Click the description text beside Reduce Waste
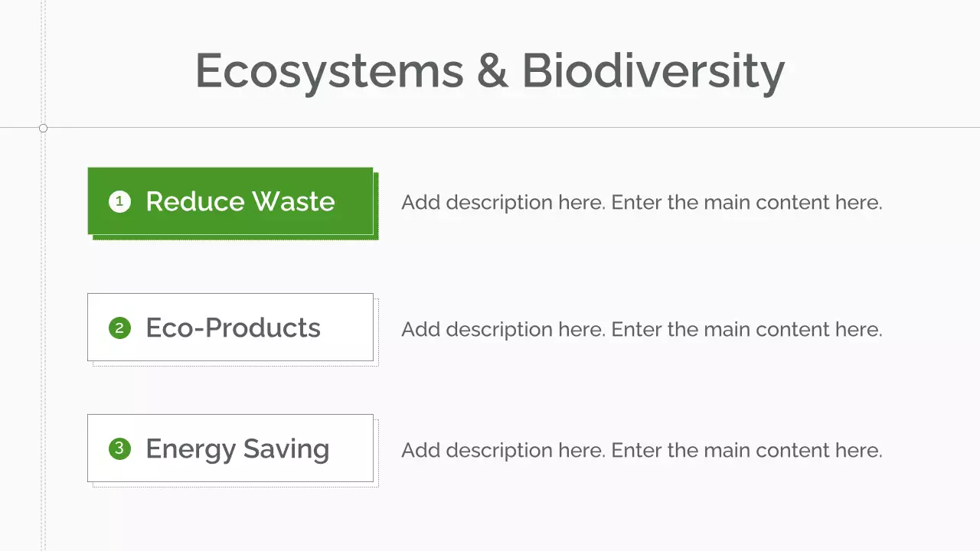Image resolution: width=980 pixels, height=551 pixels. [642, 203]
